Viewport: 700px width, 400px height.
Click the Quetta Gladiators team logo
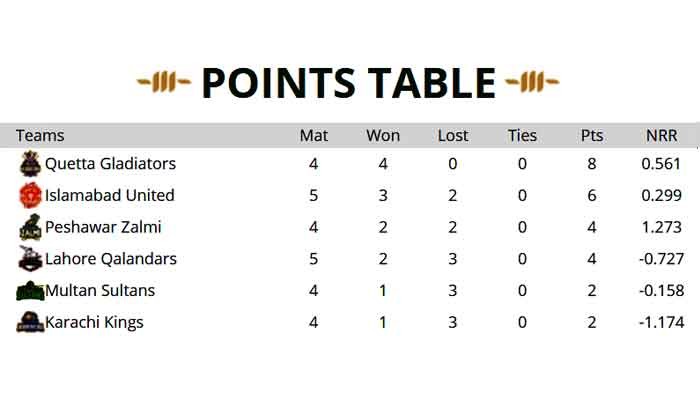pyautogui.click(x=30, y=164)
